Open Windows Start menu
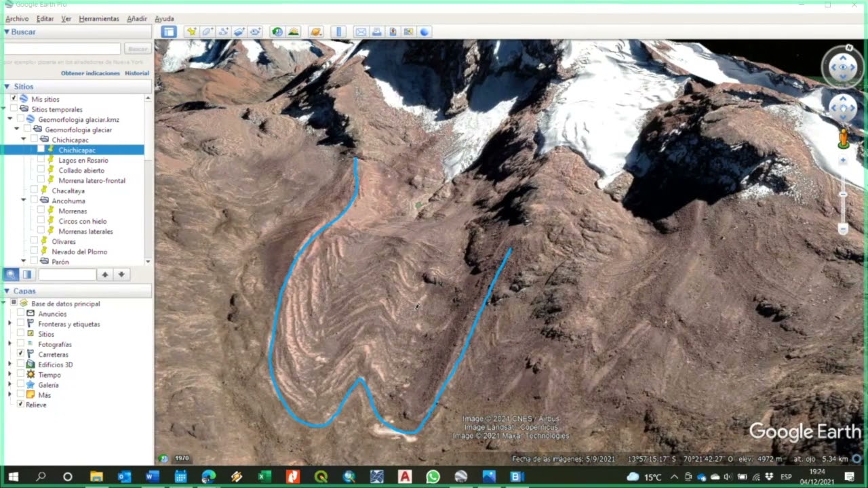868x488 pixels. [12, 476]
